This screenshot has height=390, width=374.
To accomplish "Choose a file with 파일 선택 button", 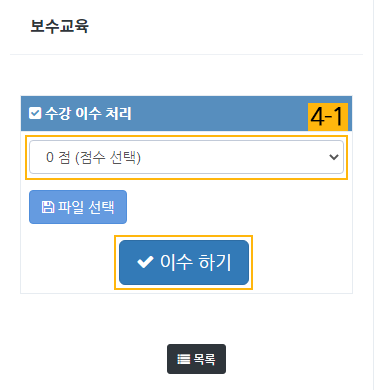I will point(78,207).
